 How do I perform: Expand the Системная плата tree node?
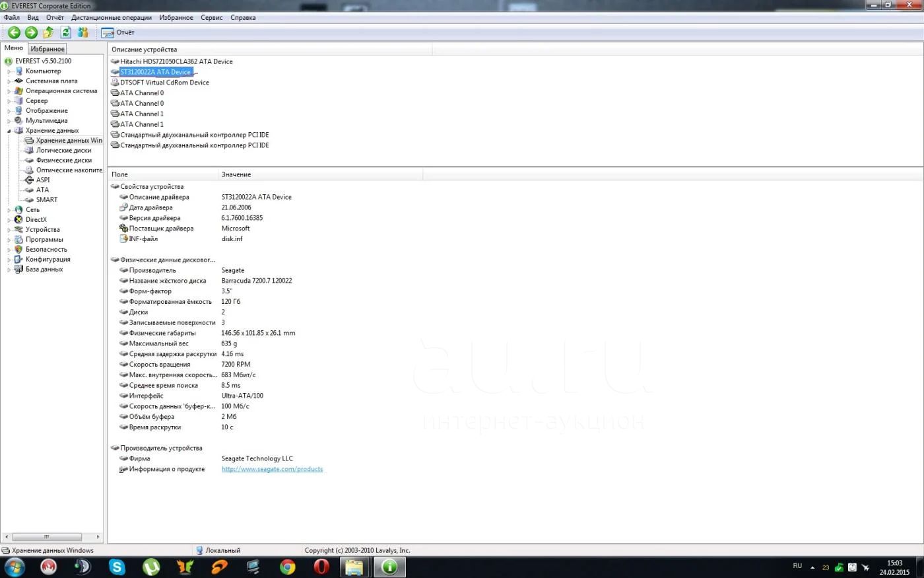(9, 81)
